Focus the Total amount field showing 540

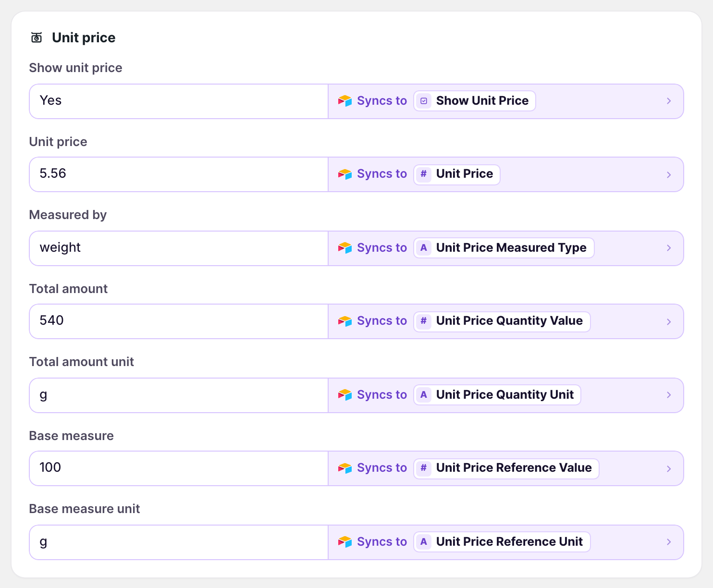point(179,321)
